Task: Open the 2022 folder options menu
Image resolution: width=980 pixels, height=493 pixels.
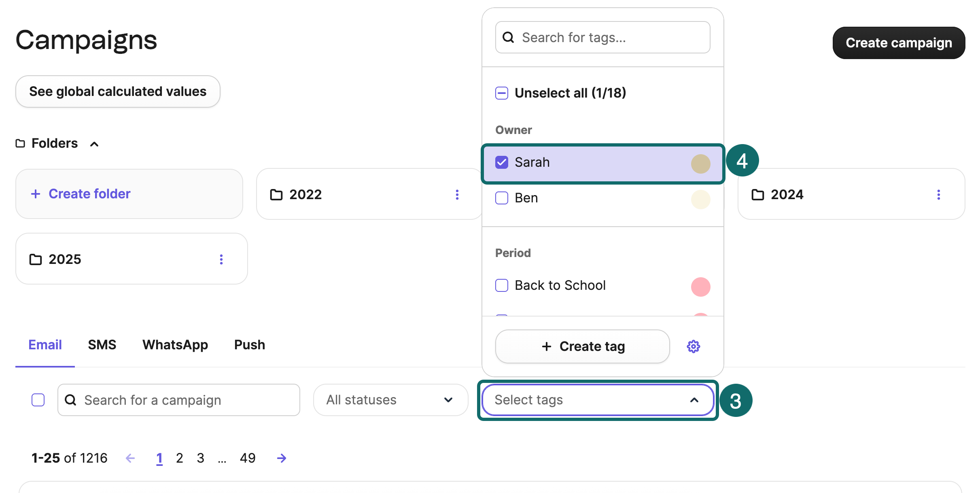Action: (x=457, y=195)
